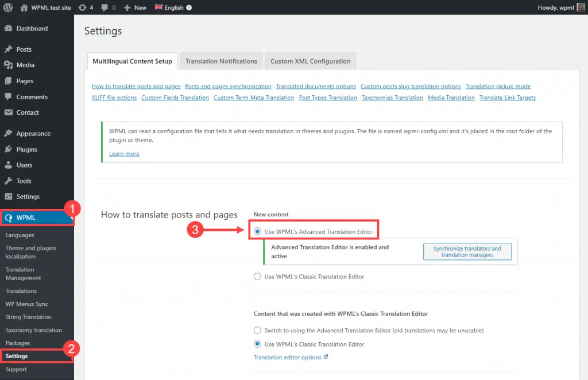Click the WordPress logo icon
This screenshot has height=380, width=588.
click(8, 7)
